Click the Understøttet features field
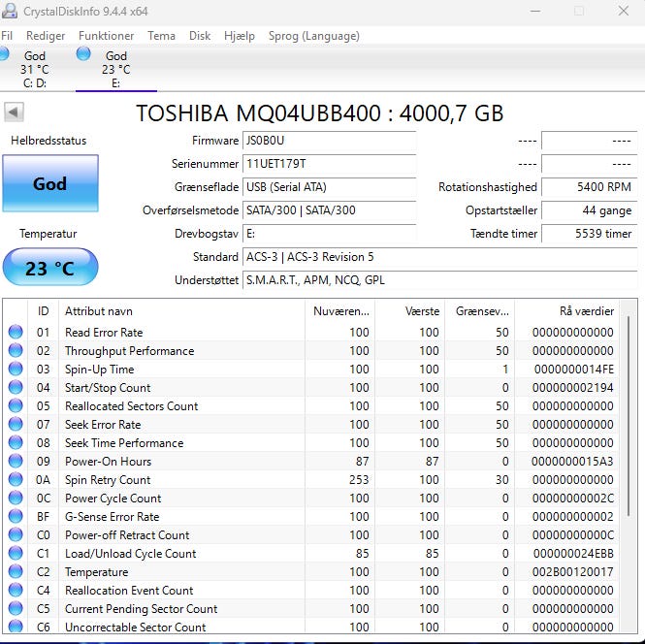Image resolution: width=645 pixels, height=644 pixels. (439, 280)
